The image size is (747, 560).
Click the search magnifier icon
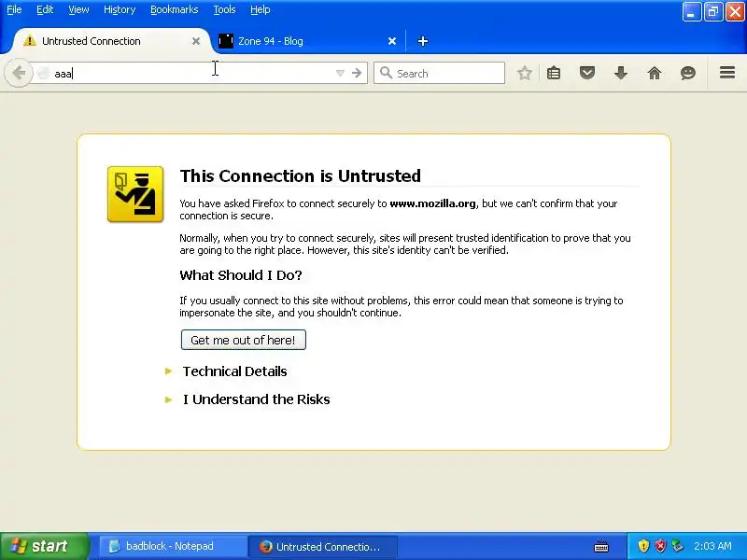[386, 73]
